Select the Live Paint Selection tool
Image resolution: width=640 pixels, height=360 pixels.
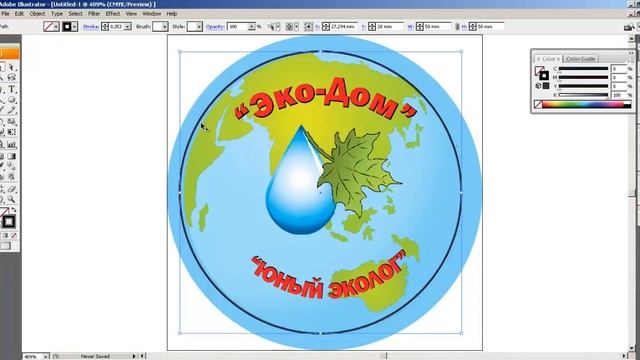coord(11,177)
